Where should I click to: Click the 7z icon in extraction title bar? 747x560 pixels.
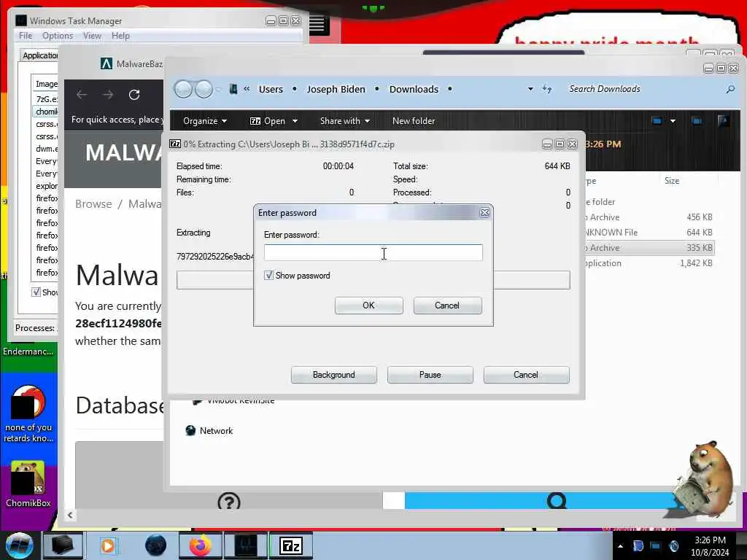click(175, 144)
